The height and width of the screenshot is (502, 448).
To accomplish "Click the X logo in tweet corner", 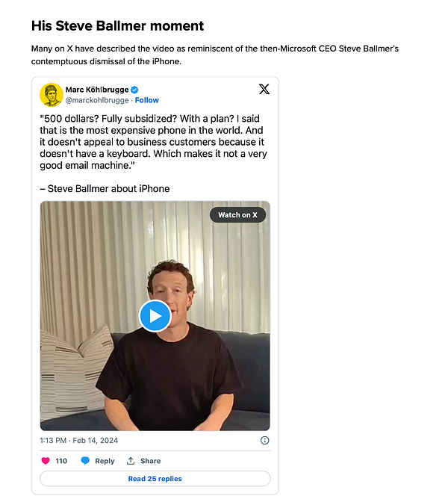I will (x=264, y=89).
